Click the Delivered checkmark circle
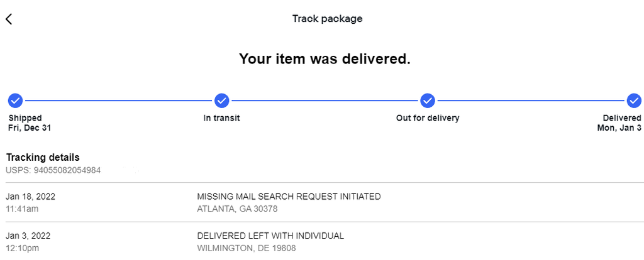 pyautogui.click(x=634, y=100)
